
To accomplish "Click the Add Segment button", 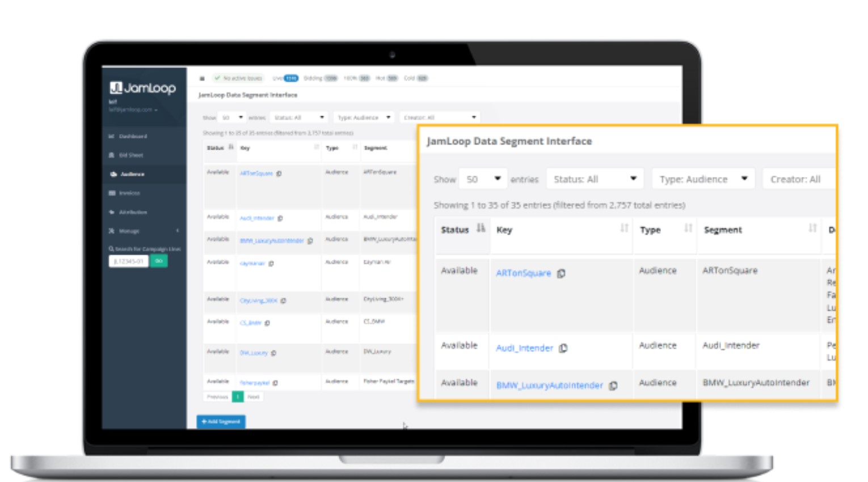I will tap(222, 422).
